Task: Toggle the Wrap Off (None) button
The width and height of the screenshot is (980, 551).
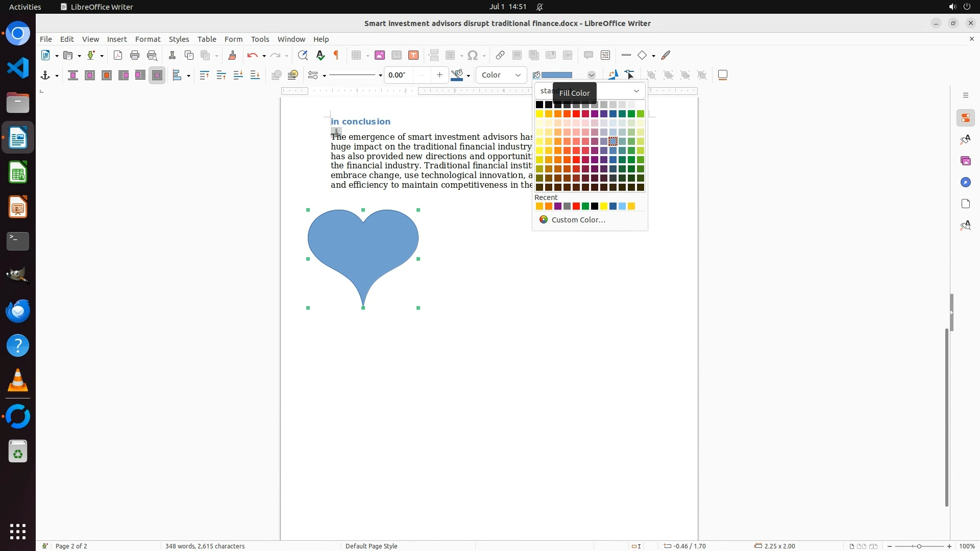Action: pyautogui.click(x=73, y=76)
